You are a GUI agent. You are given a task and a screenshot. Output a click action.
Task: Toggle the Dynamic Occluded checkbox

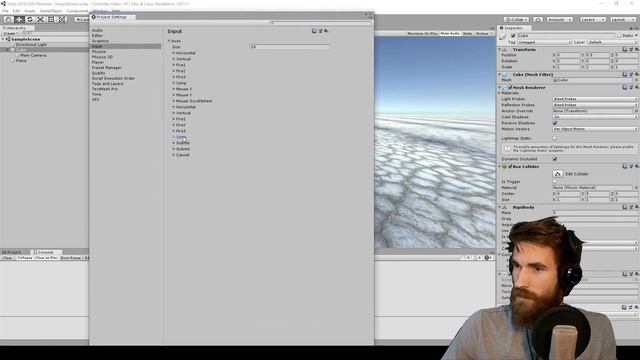pos(555,159)
